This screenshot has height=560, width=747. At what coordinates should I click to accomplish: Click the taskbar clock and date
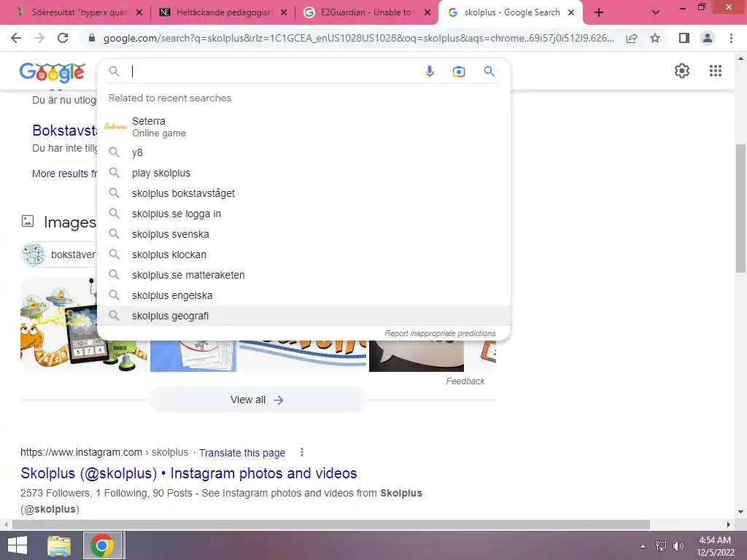pos(715,546)
